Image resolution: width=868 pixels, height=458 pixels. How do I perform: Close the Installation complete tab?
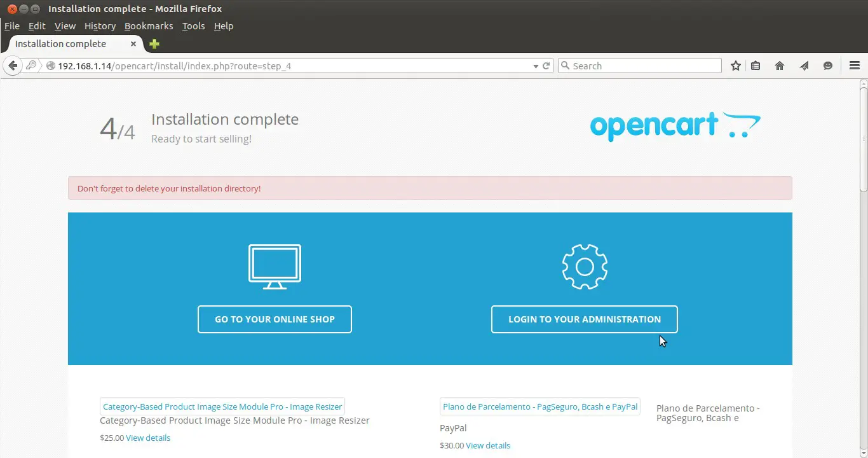pos(133,44)
